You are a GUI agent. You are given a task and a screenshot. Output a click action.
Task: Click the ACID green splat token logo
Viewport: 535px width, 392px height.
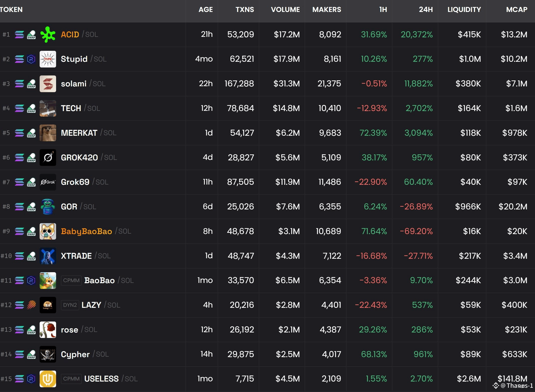48,34
